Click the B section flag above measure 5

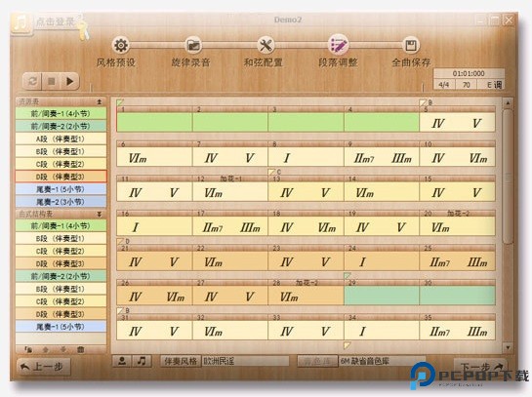point(423,102)
